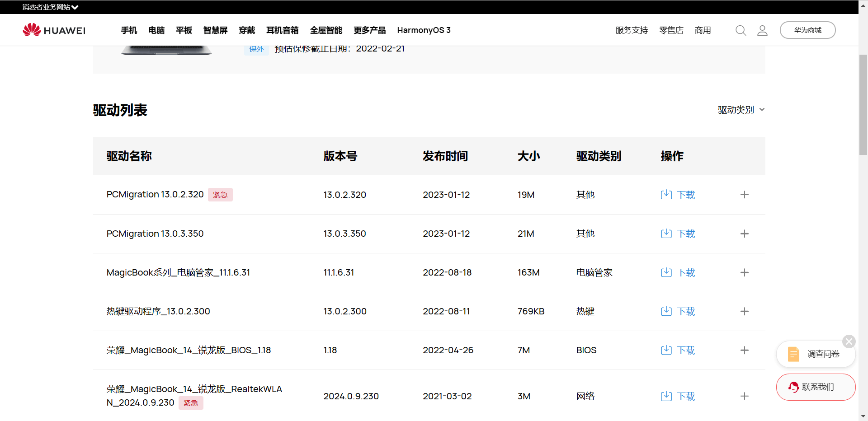The width and height of the screenshot is (868, 421).
Task: Open the 更多产品 menu
Action: [x=370, y=30]
